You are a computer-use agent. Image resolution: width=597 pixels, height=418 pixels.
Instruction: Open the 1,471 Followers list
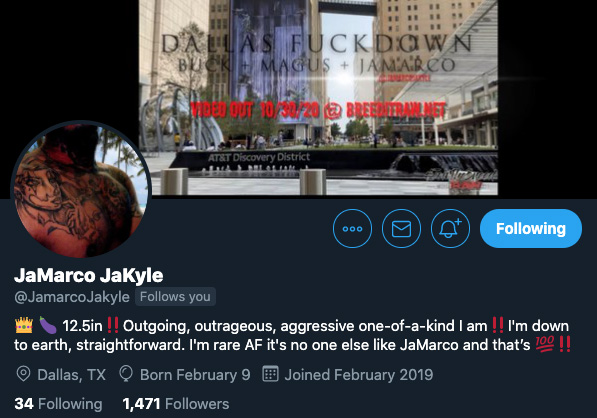click(x=176, y=404)
